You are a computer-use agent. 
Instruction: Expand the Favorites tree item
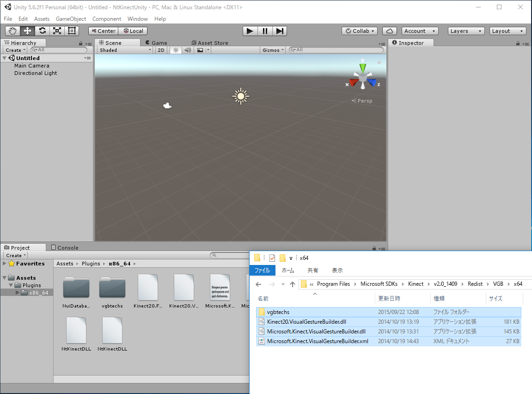pos(5,264)
